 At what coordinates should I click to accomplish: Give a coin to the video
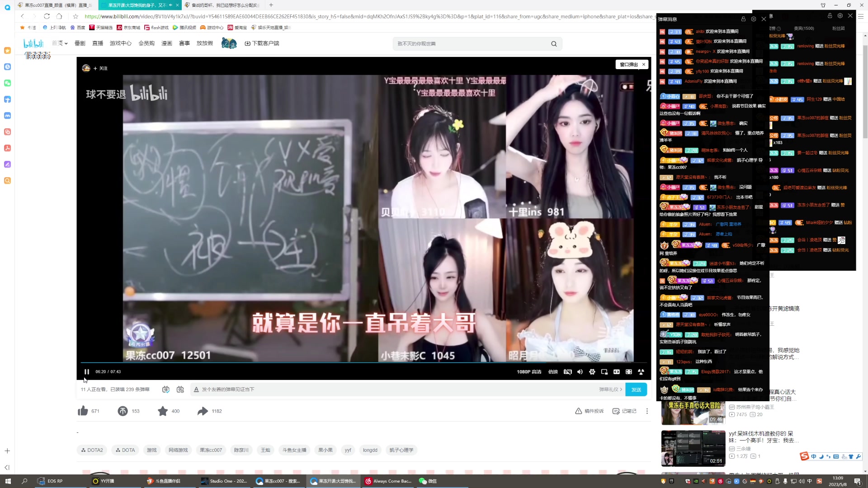pos(123,411)
